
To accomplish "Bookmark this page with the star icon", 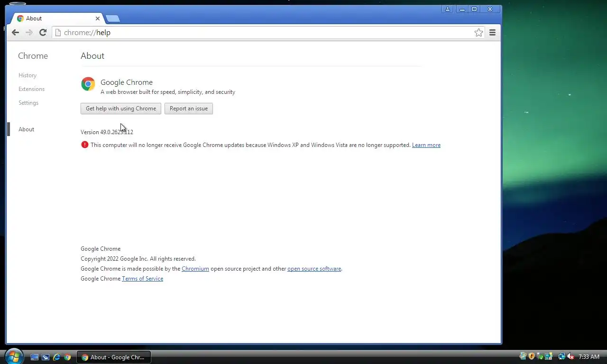I will pos(478,32).
